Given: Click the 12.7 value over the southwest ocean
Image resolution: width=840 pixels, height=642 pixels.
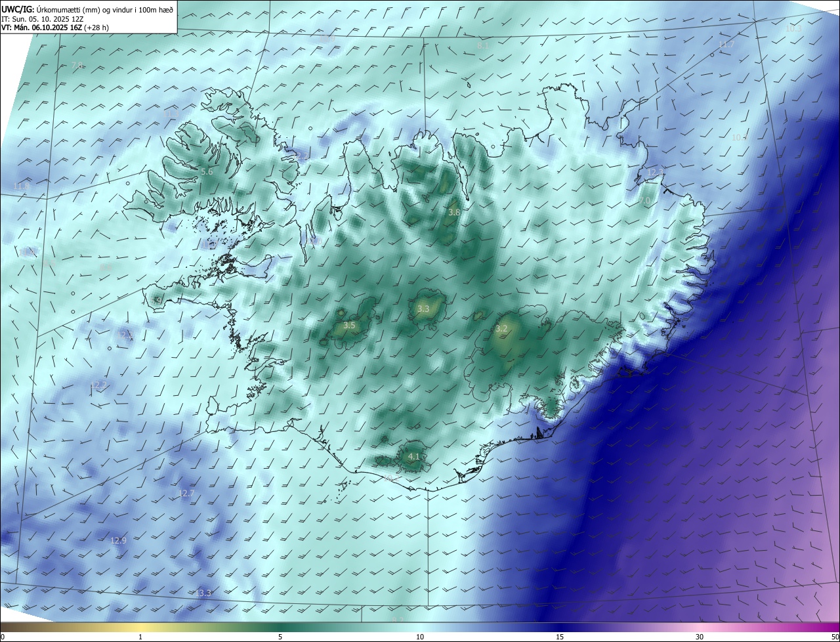Looking at the screenshot, I should [x=186, y=493].
